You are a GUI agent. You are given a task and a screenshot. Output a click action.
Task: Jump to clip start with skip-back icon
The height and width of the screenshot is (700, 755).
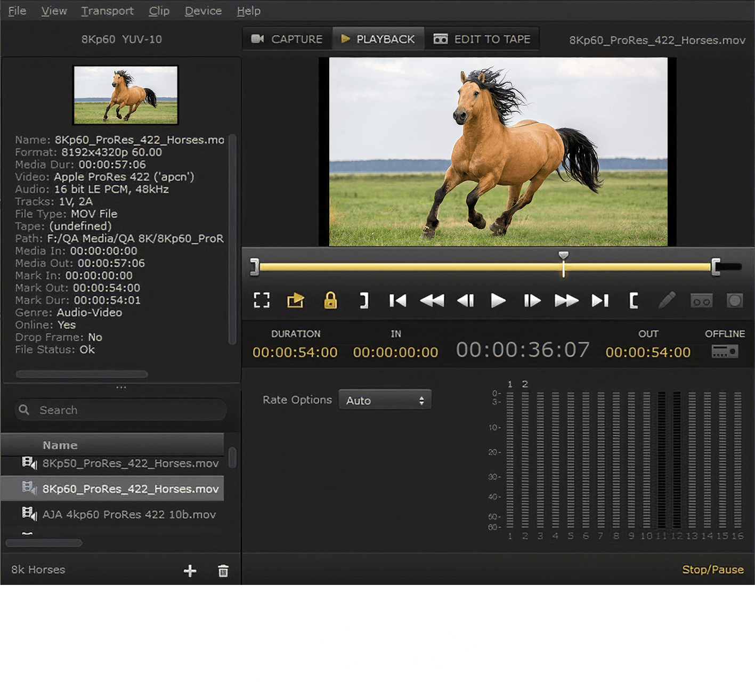point(397,301)
